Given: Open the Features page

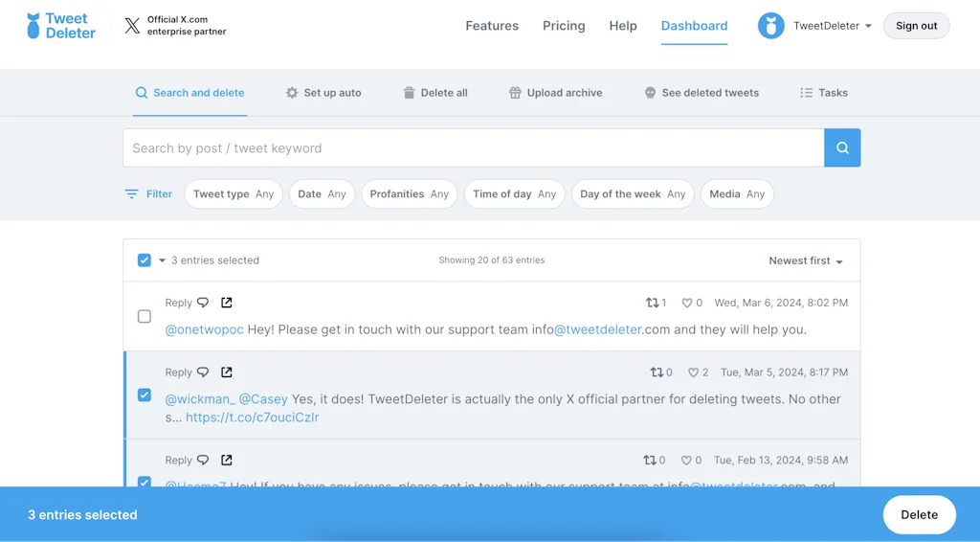Looking at the screenshot, I should pos(492,26).
